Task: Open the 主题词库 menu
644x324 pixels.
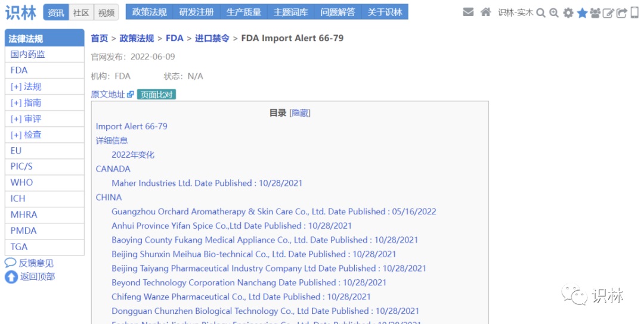Action: 291,13
